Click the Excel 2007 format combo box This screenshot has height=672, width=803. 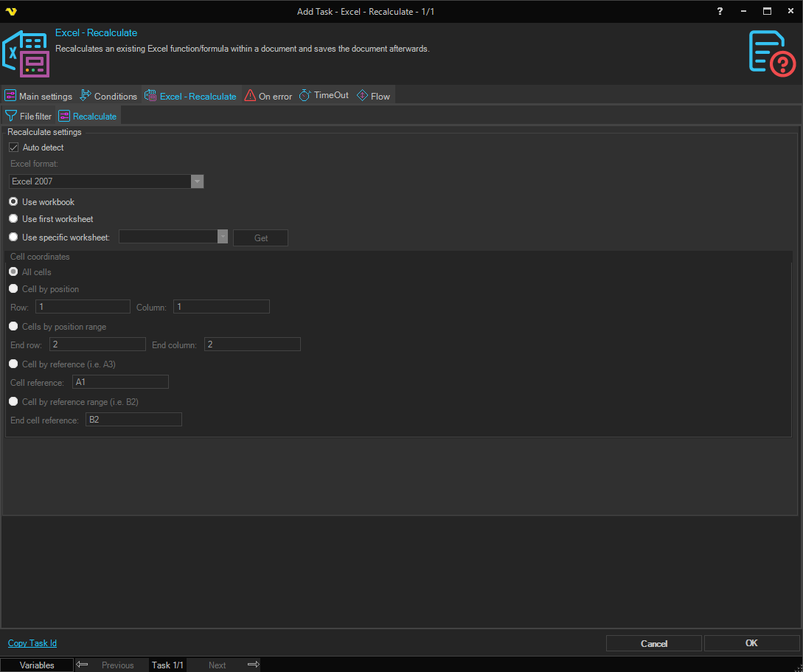click(106, 181)
